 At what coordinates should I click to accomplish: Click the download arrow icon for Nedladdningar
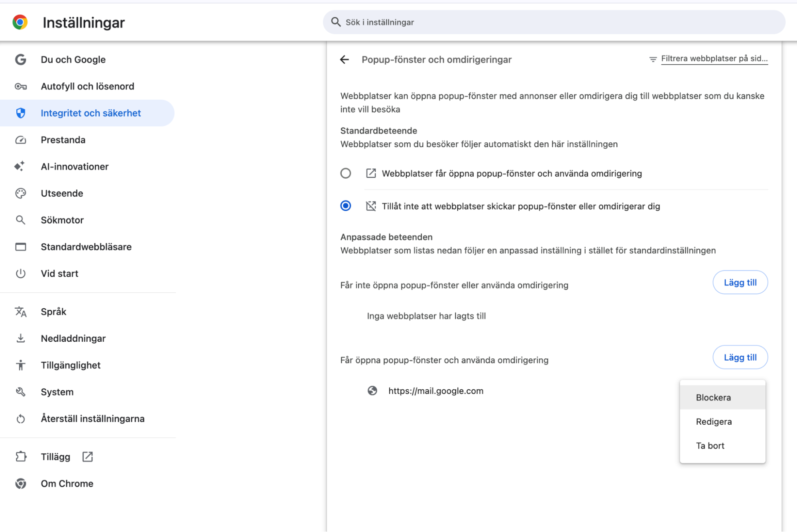[x=21, y=339]
